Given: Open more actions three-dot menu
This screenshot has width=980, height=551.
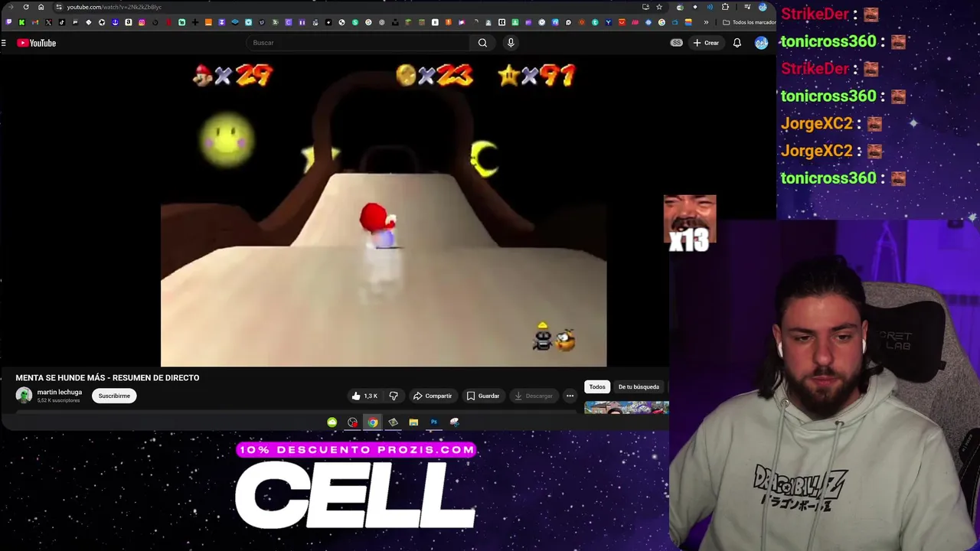Looking at the screenshot, I should 570,396.
